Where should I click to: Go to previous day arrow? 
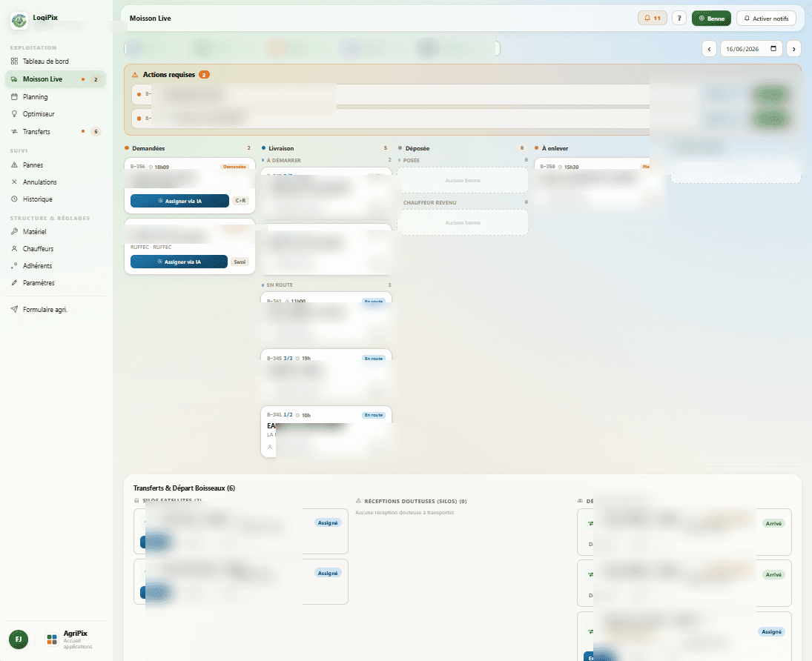(x=709, y=49)
